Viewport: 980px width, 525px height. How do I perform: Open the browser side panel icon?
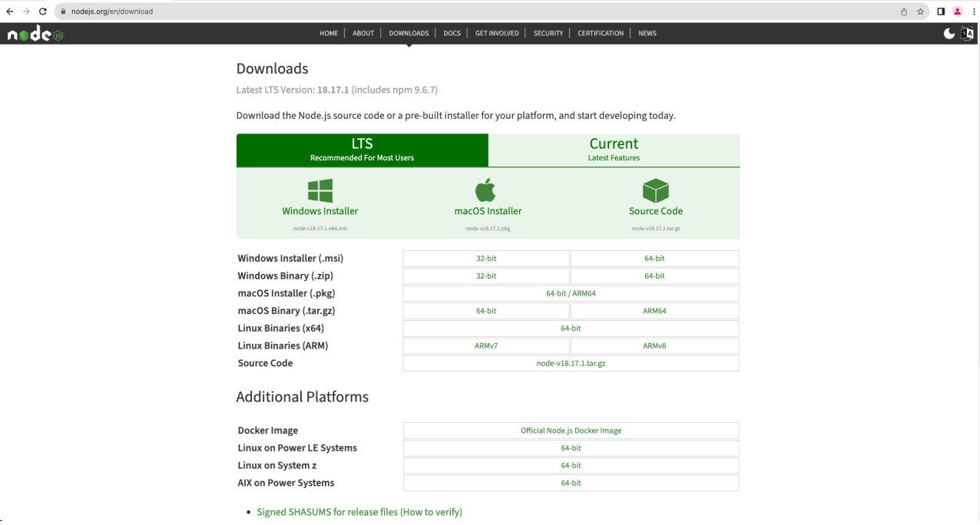tap(941, 12)
